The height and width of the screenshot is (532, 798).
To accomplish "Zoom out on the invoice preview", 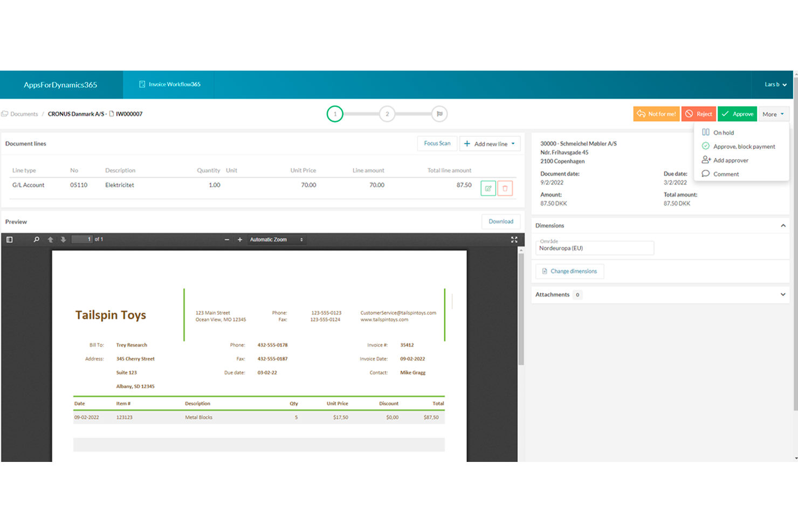I will point(226,239).
